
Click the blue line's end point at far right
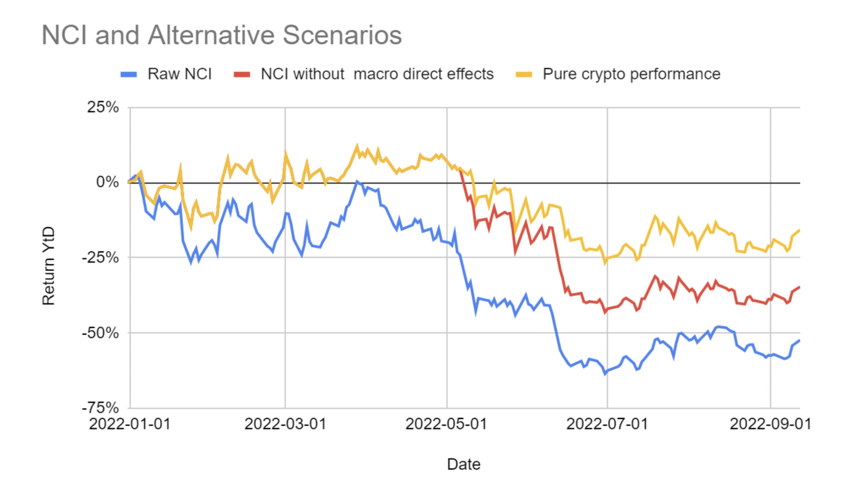tap(799, 341)
